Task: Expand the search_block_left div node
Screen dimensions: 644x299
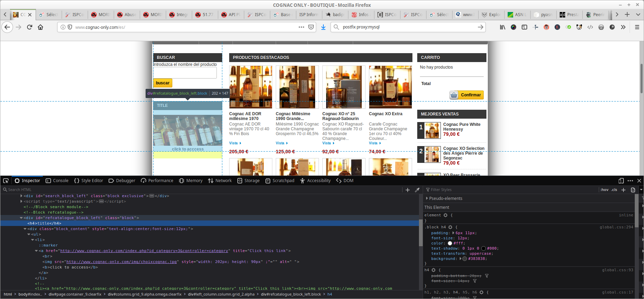Action: tap(21, 196)
